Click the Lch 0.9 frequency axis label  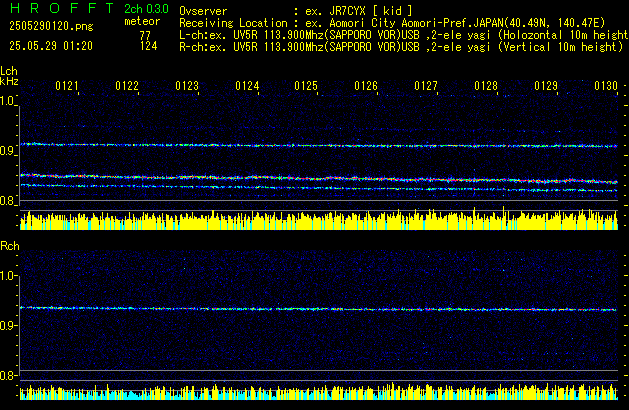click(x=7, y=151)
